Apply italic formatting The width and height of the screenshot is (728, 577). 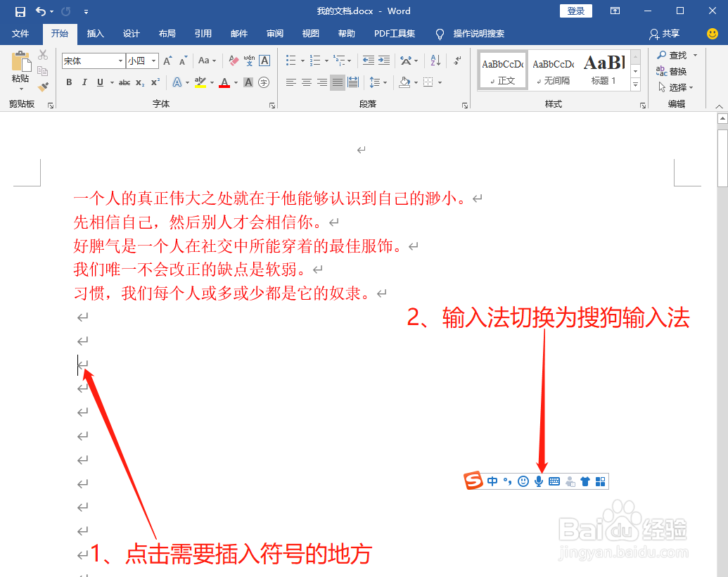[84, 82]
